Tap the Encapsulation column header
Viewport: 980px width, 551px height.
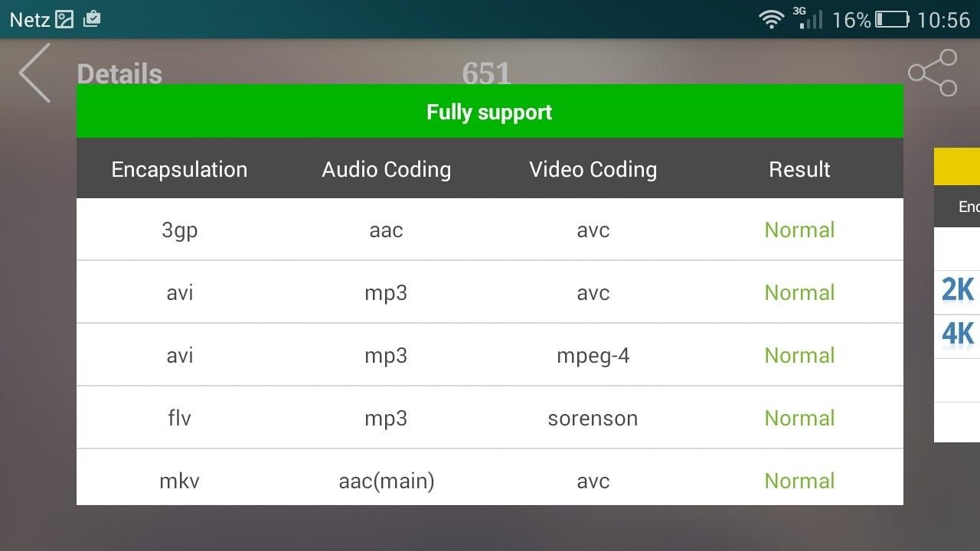[x=179, y=169]
